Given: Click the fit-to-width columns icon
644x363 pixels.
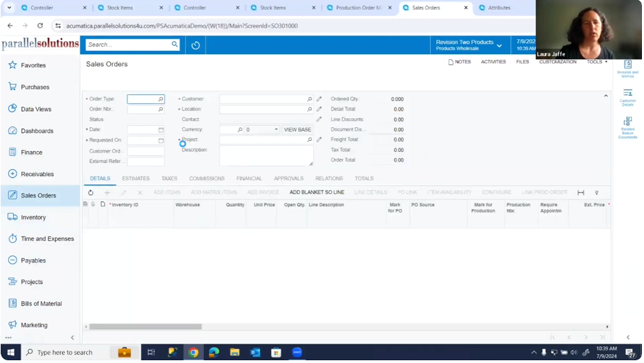Looking at the screenshot, I should [x=581, y=192].
